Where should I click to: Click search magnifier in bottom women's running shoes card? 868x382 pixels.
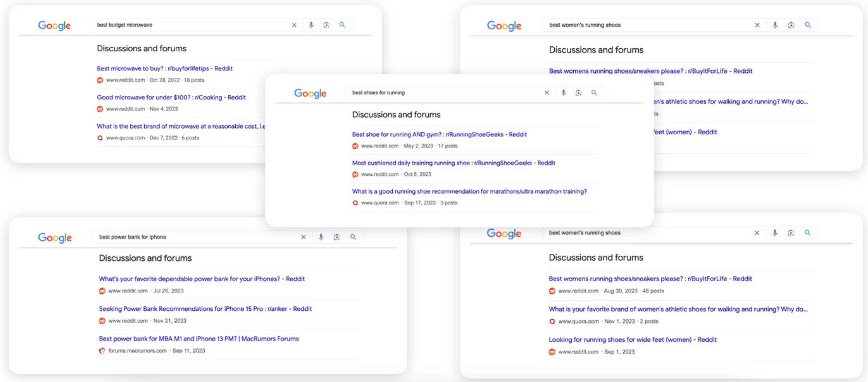[807, 233]
